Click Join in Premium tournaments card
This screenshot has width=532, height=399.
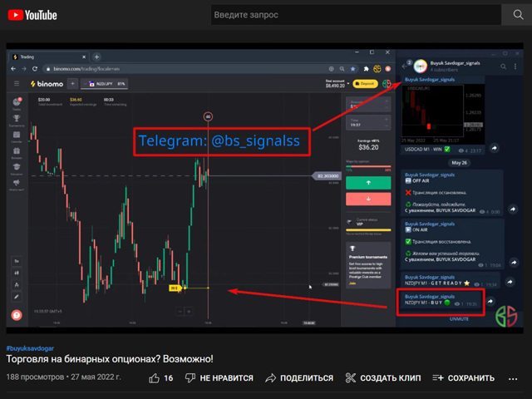point(352,283)
